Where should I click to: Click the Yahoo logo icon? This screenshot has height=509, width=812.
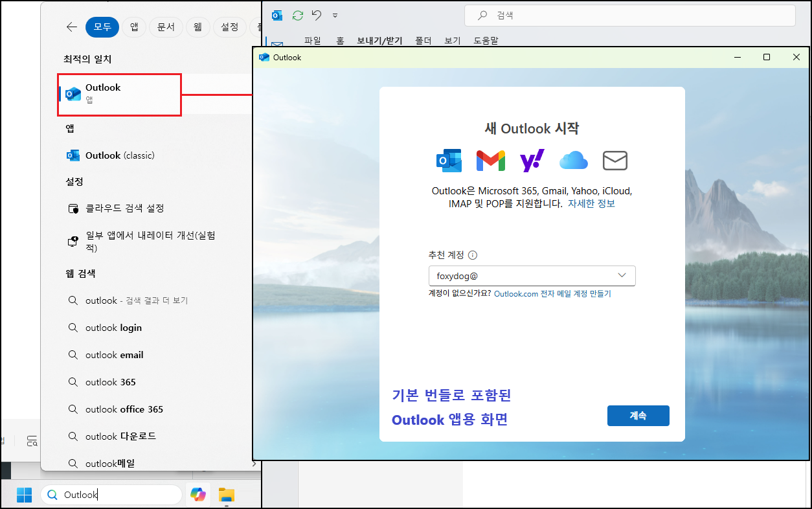[x=532, y=161]
